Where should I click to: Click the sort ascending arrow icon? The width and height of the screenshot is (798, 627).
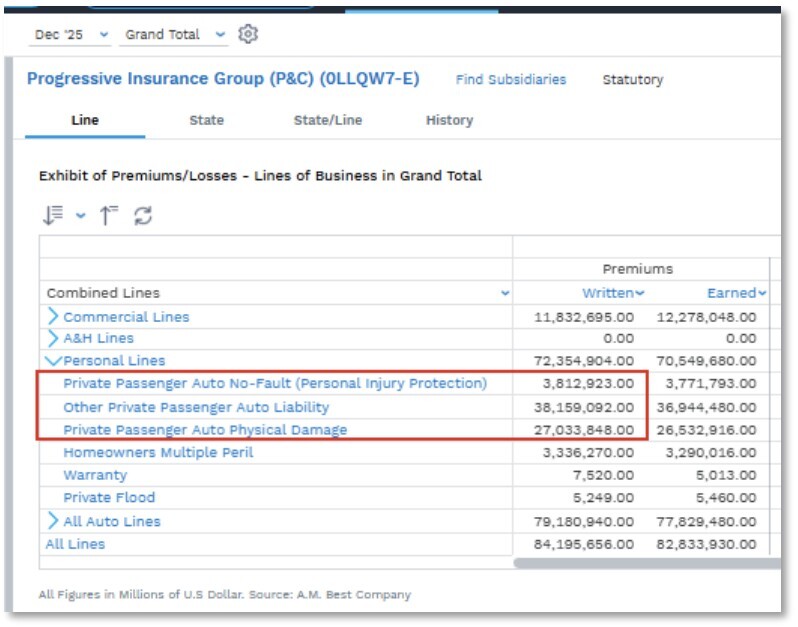108,215
